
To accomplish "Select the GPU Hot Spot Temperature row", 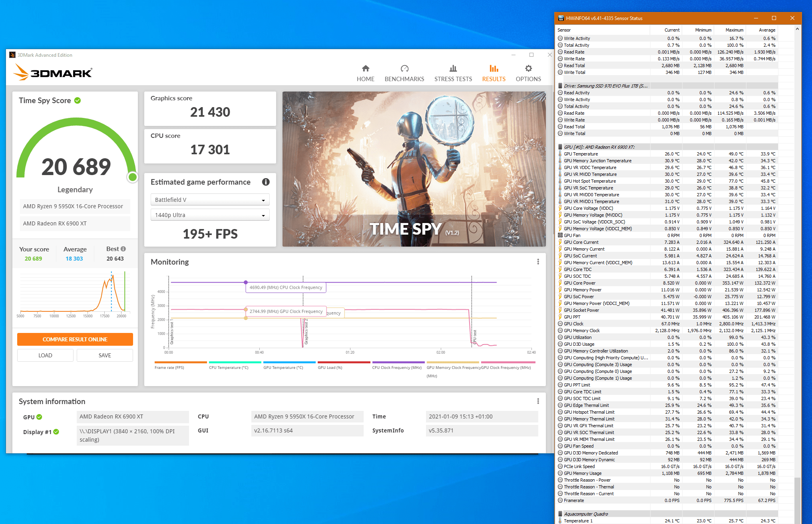I will (667, 181).
